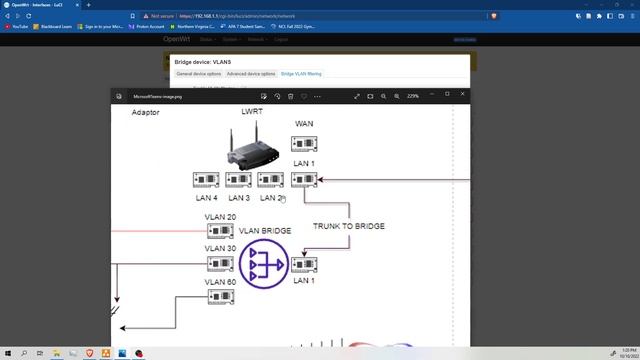Image resolution: width=640 pixels, height=360 pixels.
Task: Click the taskbar clock and date
Action: 629,353
